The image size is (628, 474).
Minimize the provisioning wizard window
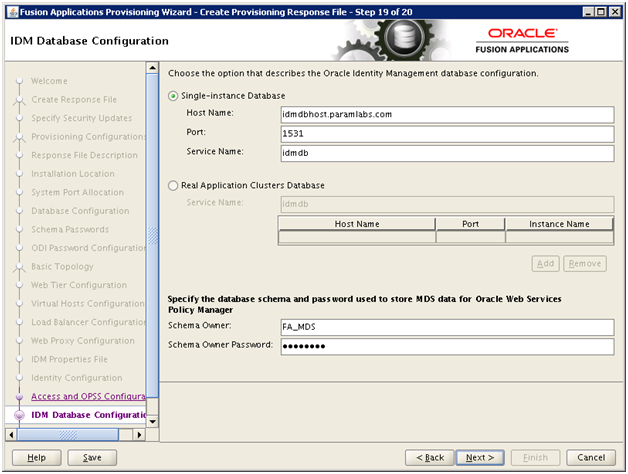[x=588, y=12]
